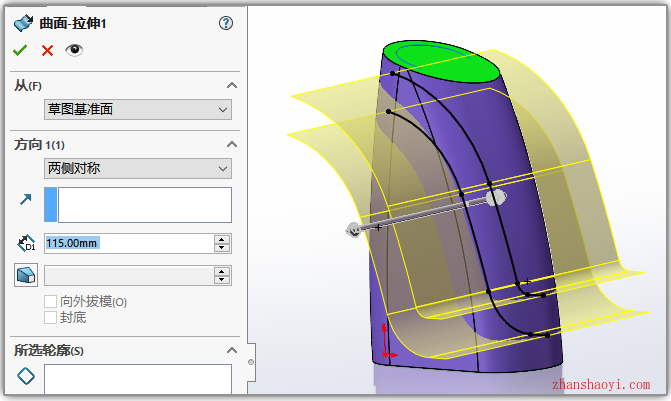Click the selected contours list box
The height and width of the screenshot is (401, 671).
pyautogui.click(x=138, y=379)
